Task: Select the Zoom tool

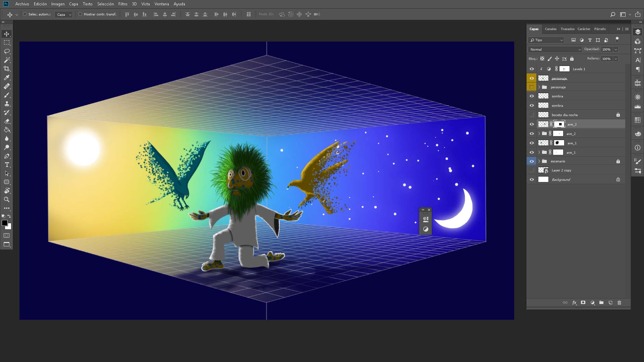Action: [x=7, y=199]
